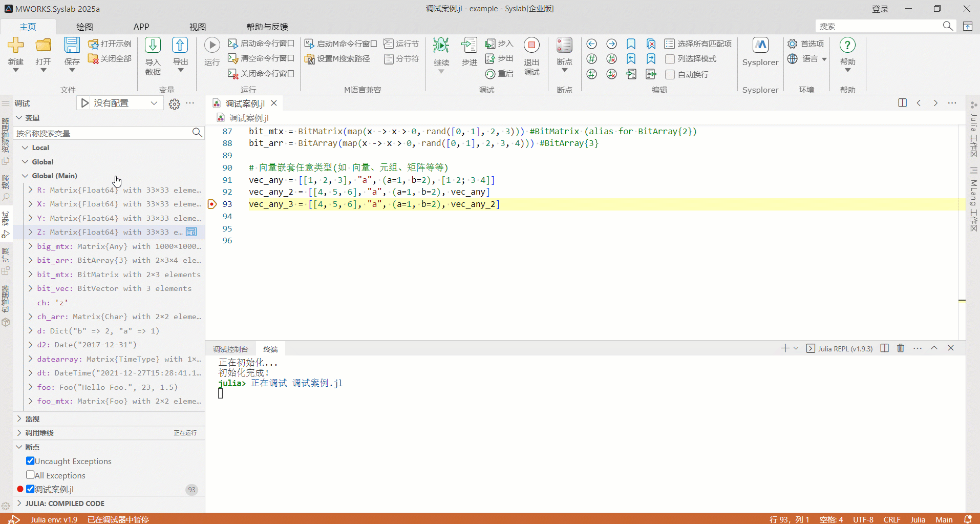
Task: Collapse the Global (Main) variables group
Action: (25, 175)
